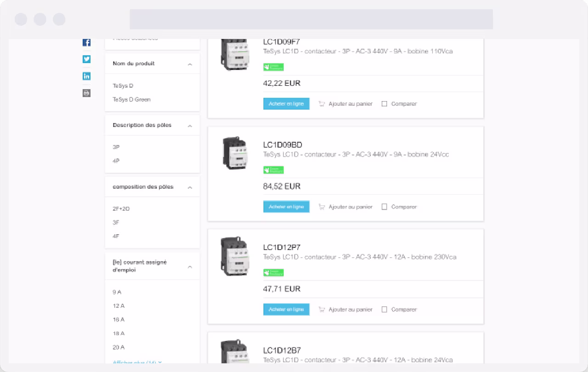Click the Green Premium badge on LC1D09F7
The width and height of the screenshot is (588, 372).
pyautogui.click(x=273, y=67)
